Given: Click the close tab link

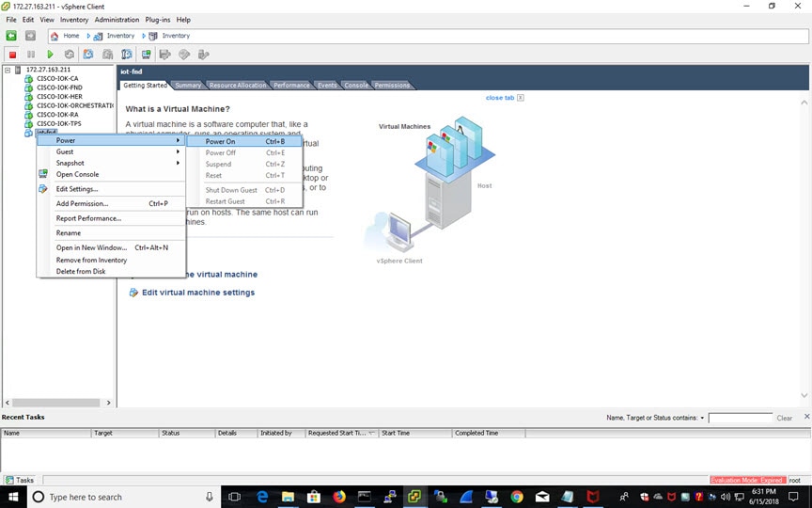Looking at the screenshot, I should click(500, 98).
